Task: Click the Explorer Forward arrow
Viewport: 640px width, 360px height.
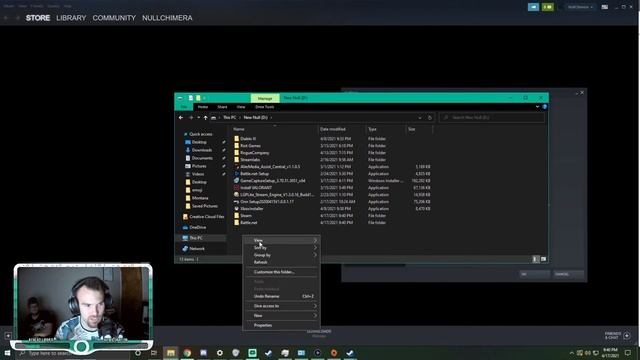Action: (191, 118)
